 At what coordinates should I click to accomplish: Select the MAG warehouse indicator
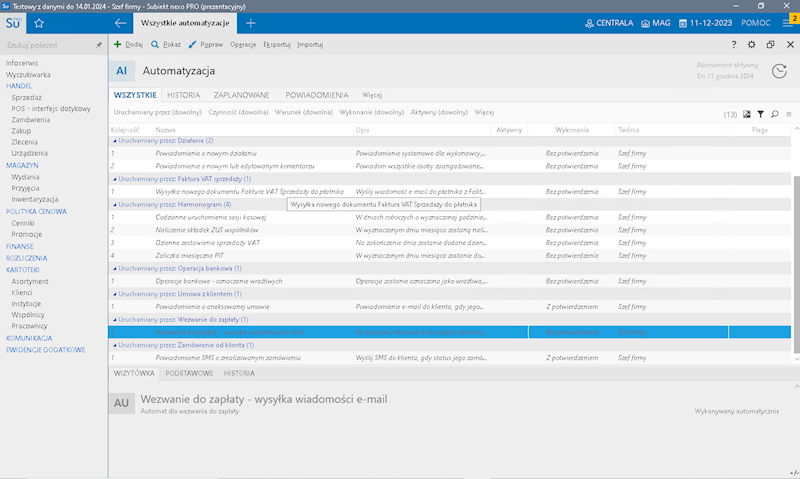coord(656,23)
